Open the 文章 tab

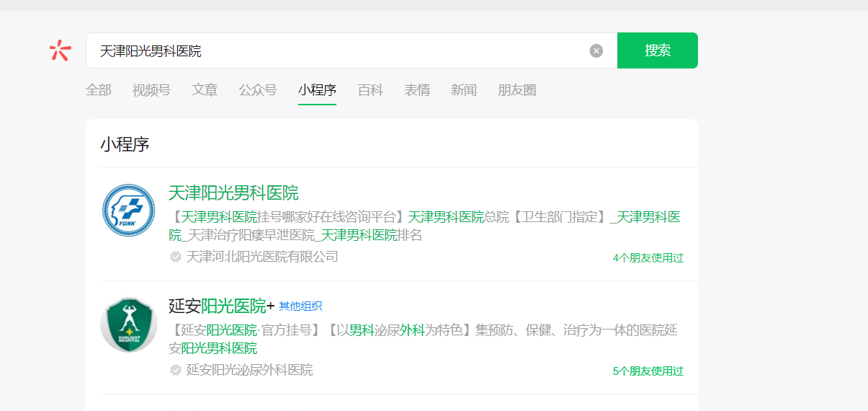pyautogui.click(x=205, y=90)
